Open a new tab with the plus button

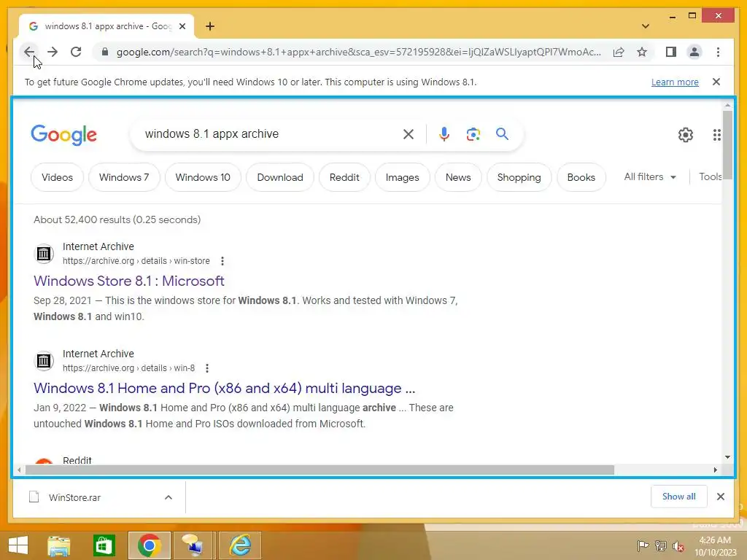click(210, 26)
